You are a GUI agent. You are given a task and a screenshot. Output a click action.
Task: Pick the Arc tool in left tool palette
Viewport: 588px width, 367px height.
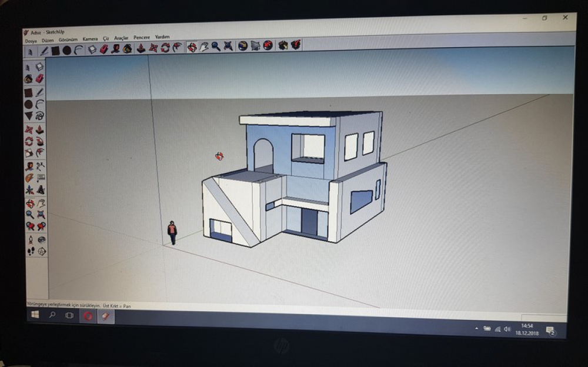pyautogui.click(x=40, y=104)
